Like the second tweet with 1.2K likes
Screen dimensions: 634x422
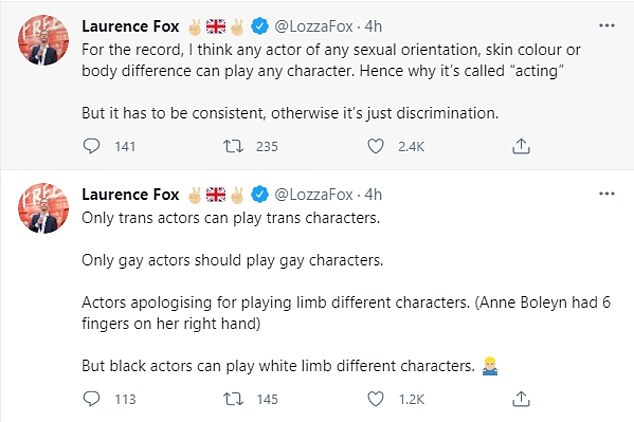377,399
